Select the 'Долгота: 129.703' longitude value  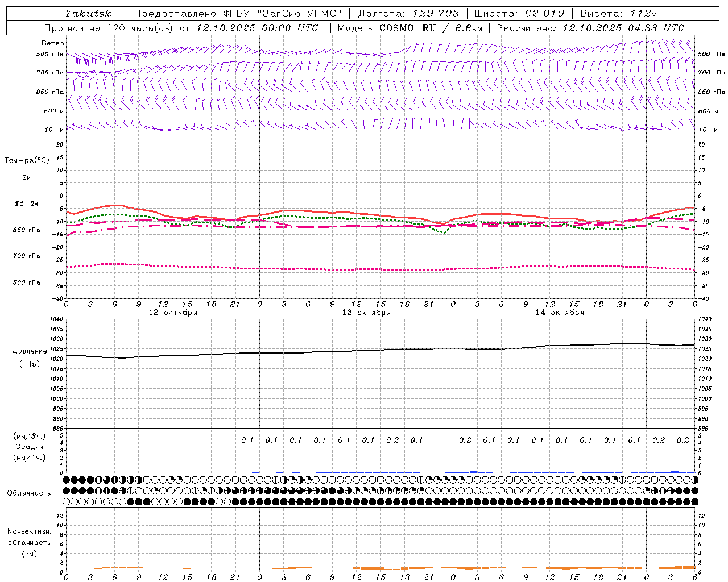(x=408, y=14)
